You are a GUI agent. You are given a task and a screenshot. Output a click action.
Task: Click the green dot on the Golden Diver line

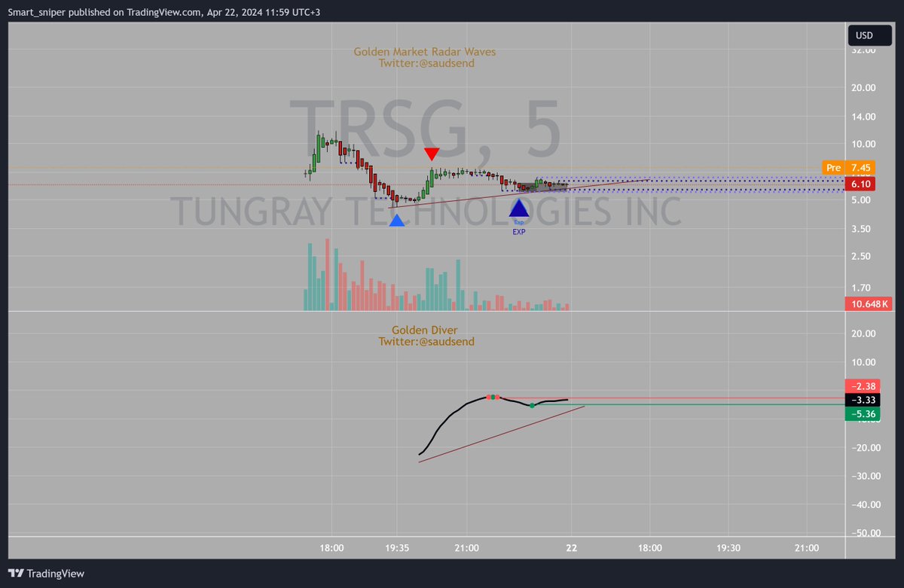[532, 406]
